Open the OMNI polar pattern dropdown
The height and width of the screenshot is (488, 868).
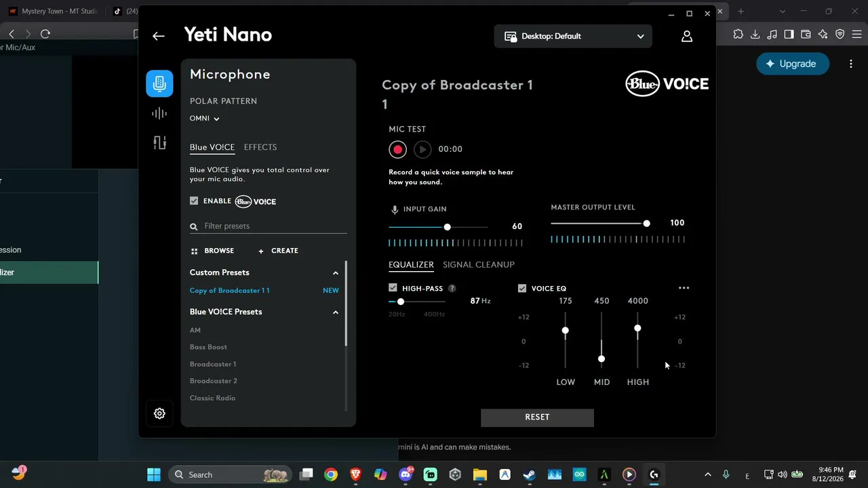(x=205, y=119)
